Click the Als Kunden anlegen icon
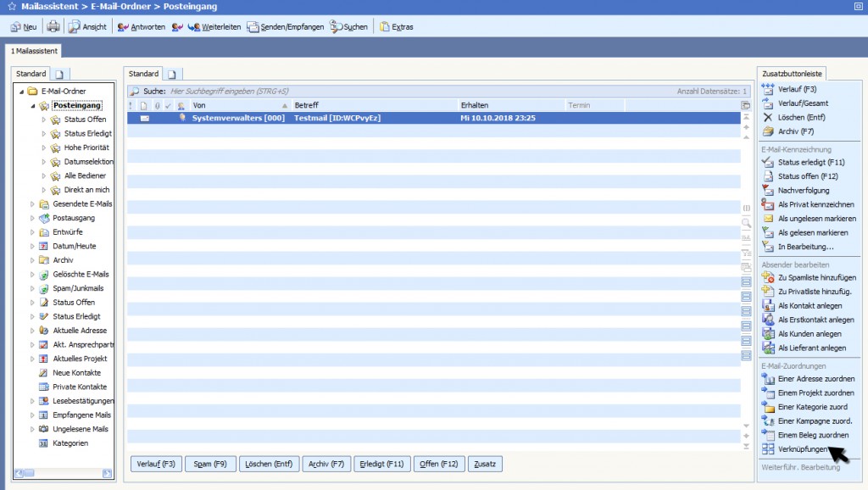 pos(768,334)
